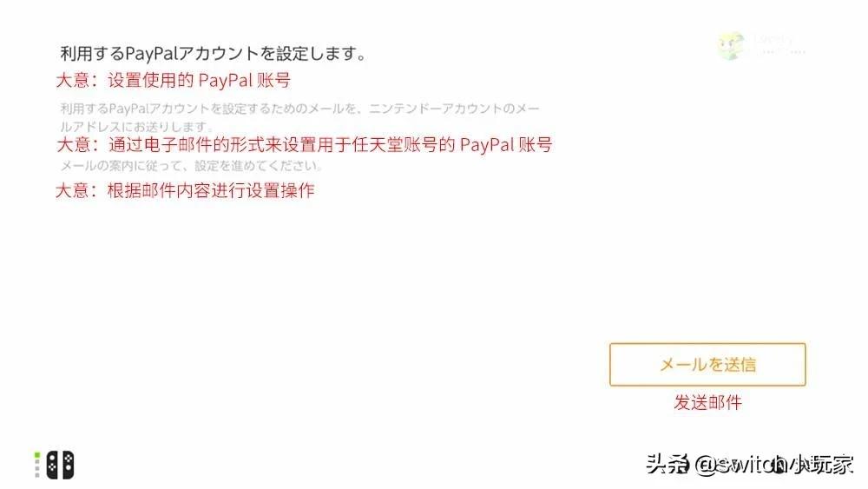Click the gray line ending ニンテンドーアカウントのメー
Screen dimensions: 868x489
[299, 108]
